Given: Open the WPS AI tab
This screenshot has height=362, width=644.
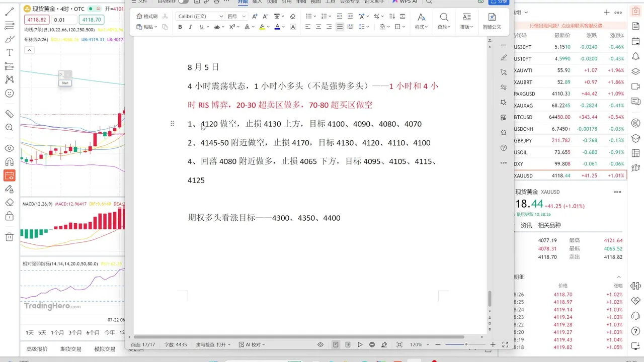Looking at the screenshot, I should (x=405, y=2).
